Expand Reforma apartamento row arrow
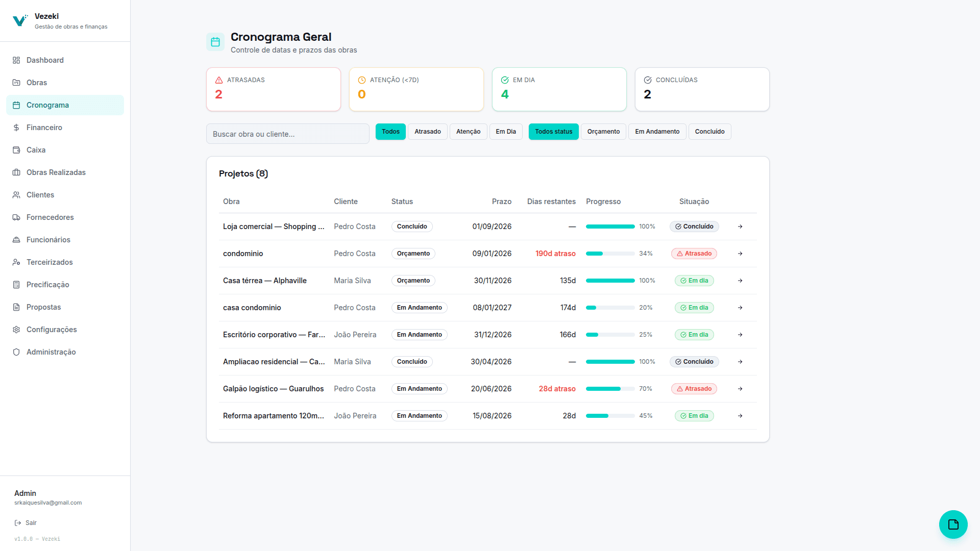The image size is (980, 551). tap(740, 416)
